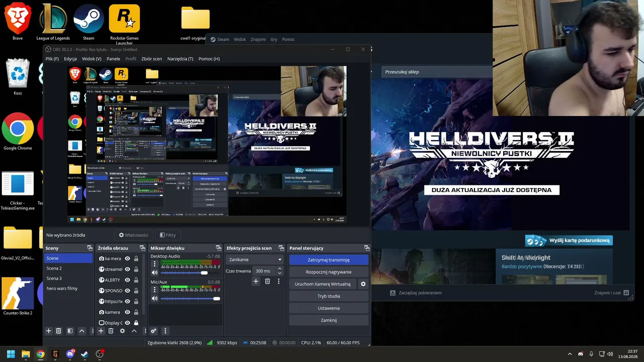Viewport: 644px width, 362px height.
Task: Increase transition duration with up arrow
Action: click(x=280, y=268)
